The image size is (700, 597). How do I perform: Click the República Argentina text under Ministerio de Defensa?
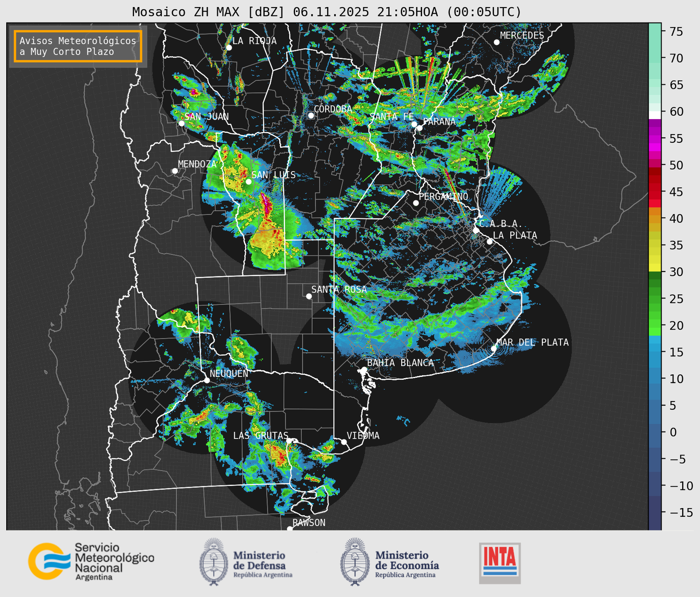(x=263, y=575)
